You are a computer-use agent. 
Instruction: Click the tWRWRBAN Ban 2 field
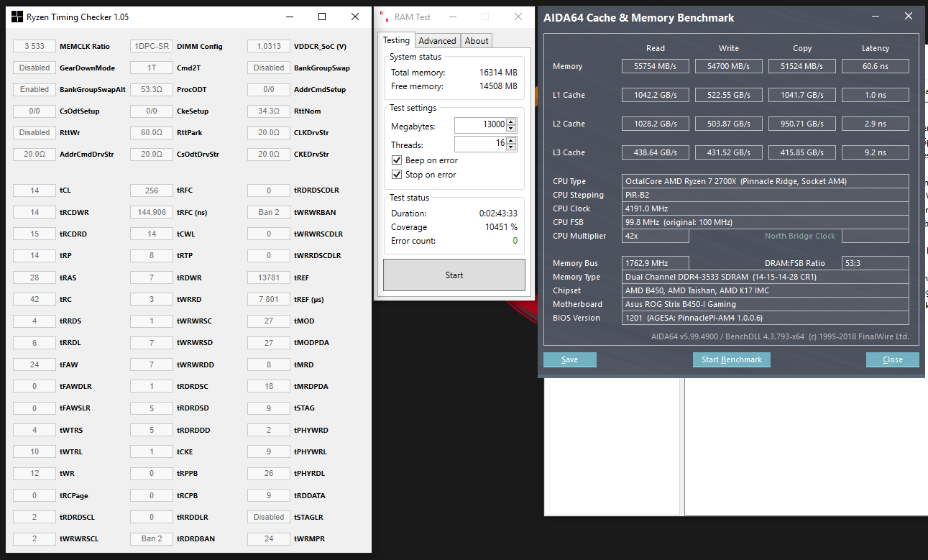pyautogui.click(x=269, y=212)
